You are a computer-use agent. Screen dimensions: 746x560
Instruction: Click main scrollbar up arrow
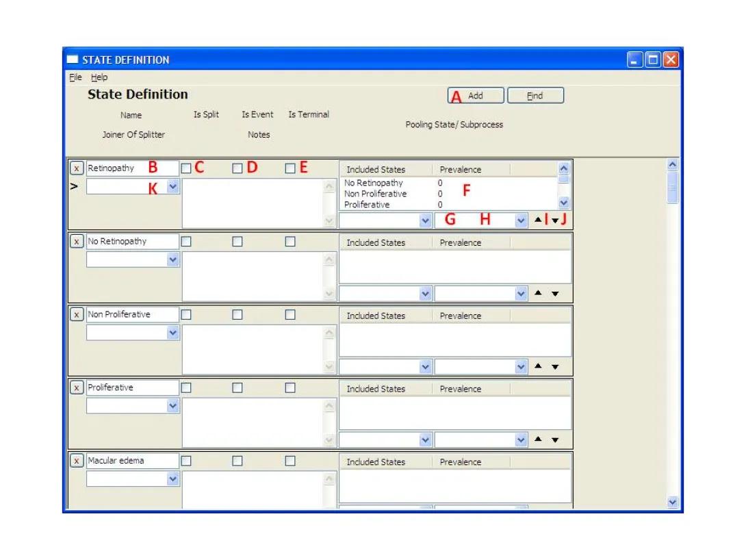[672, 164]
